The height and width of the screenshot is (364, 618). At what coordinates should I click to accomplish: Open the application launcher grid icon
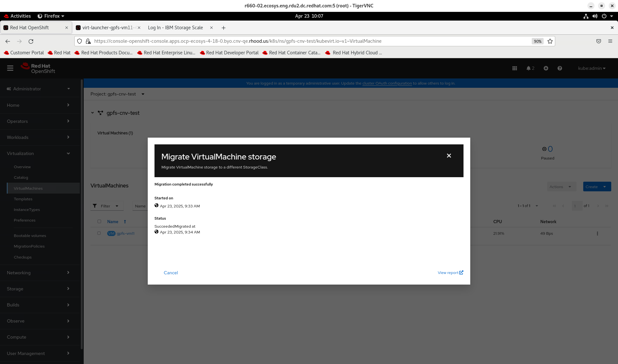[515, 68]
